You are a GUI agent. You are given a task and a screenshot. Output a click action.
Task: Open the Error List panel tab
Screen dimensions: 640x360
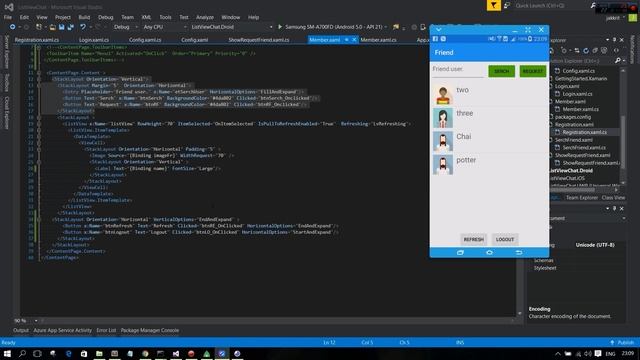click(106, 330)
